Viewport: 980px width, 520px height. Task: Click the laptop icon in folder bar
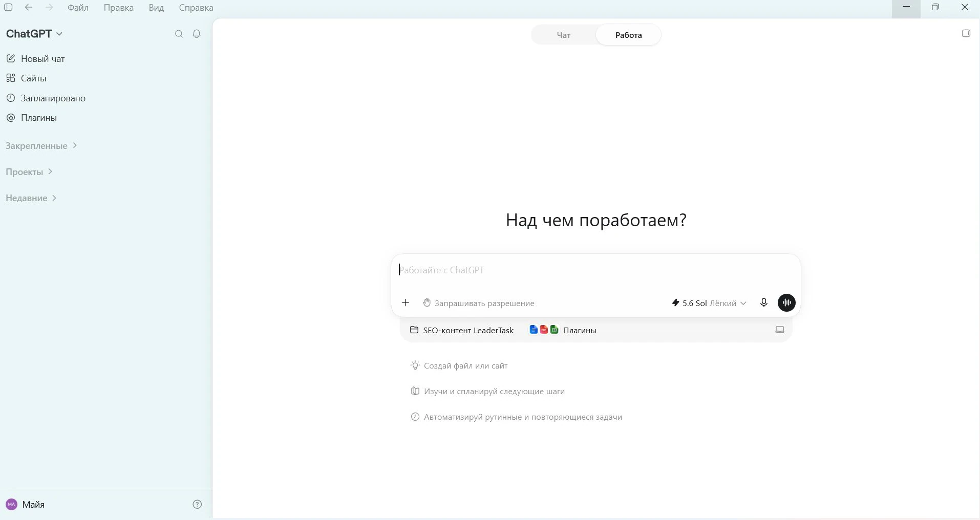[780, 330]
